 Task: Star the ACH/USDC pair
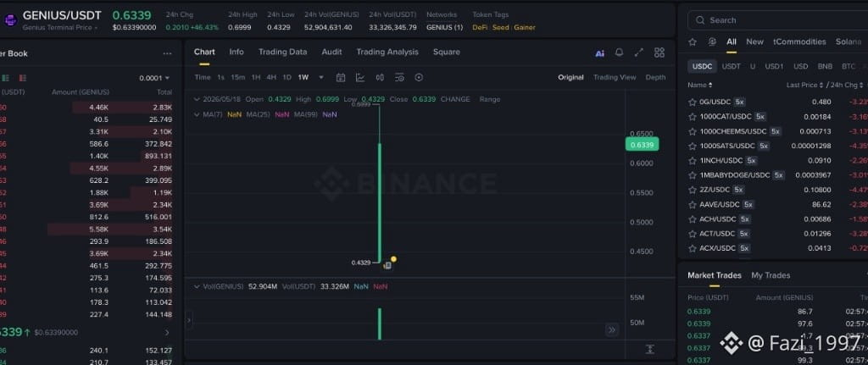[x=692, y=219]
